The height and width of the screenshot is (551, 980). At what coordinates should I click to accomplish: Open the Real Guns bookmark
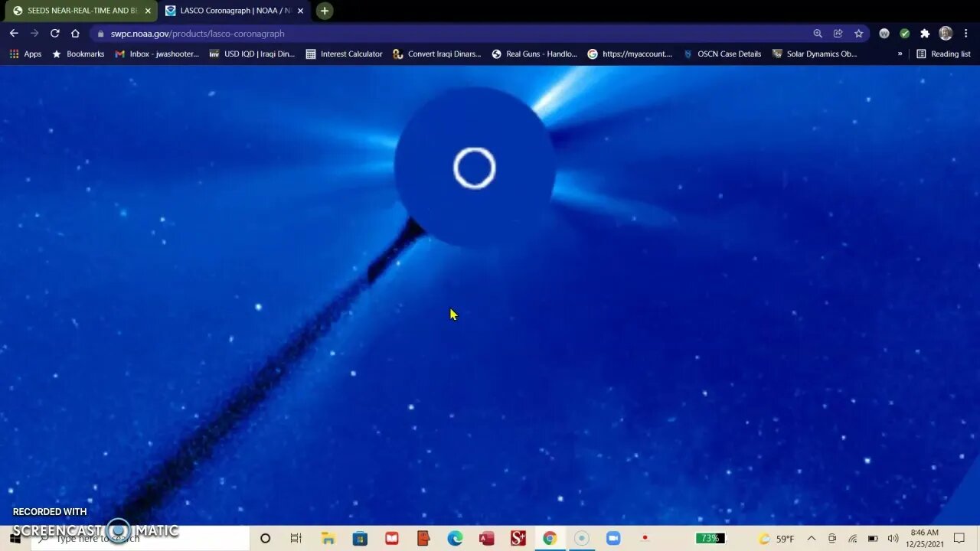point(534,54)
